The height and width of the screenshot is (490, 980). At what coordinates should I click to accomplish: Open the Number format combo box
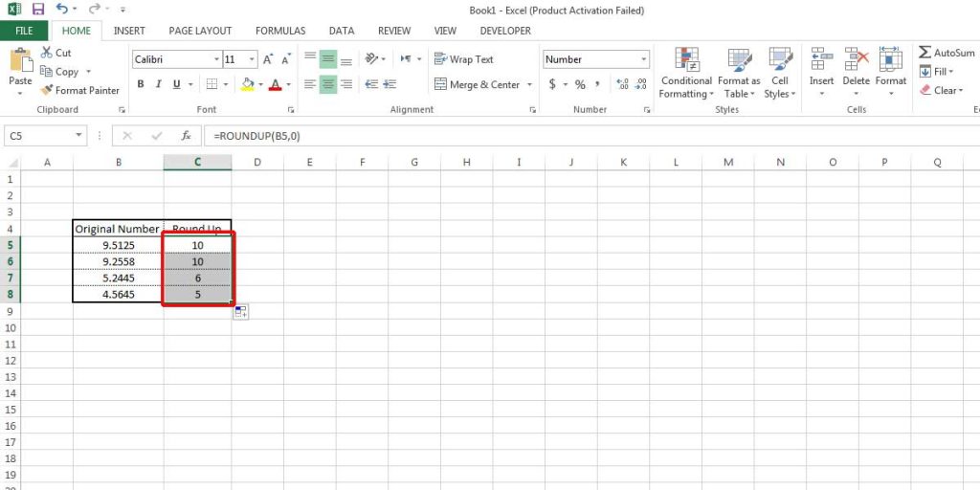(x=595, y=59)
